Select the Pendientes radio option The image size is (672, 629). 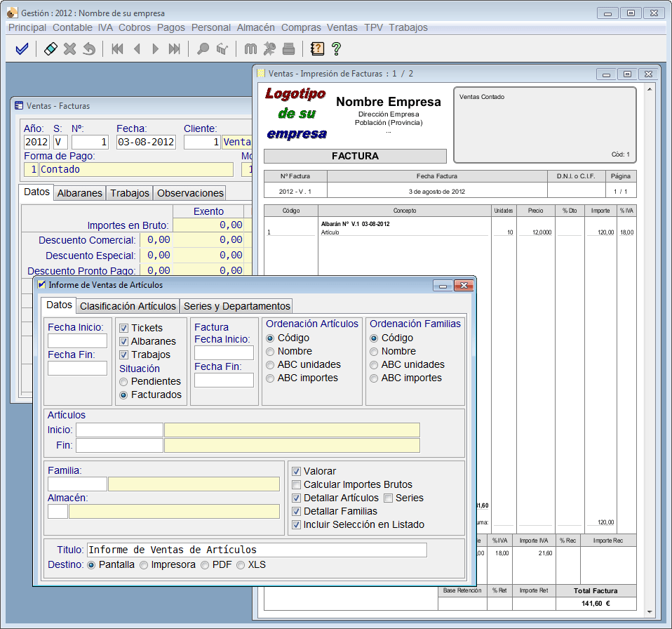pyautogui.click(x=124, y=381)
